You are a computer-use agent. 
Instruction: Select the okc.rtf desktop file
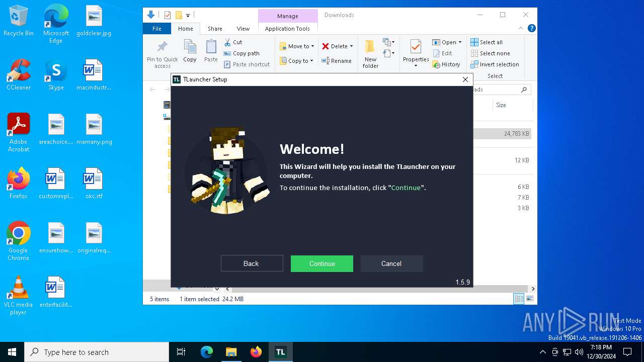[94, 184]
